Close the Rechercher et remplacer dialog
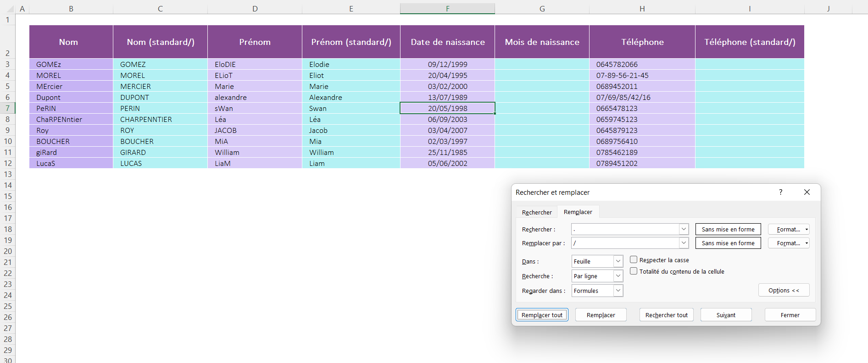The image size is (868, 363). click(807, 192)
